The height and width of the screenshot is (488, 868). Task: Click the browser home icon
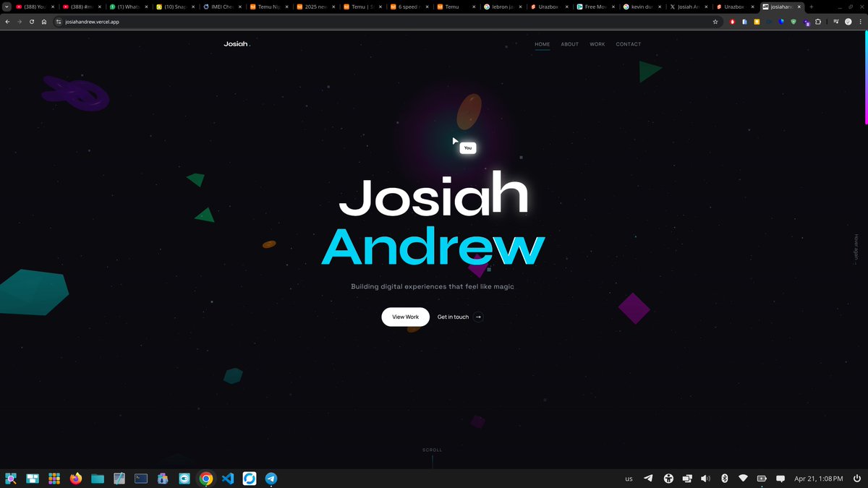coord(44,22)
